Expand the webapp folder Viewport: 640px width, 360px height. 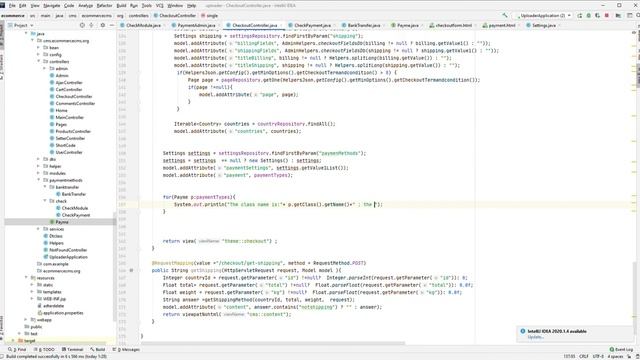click(26, 320)
